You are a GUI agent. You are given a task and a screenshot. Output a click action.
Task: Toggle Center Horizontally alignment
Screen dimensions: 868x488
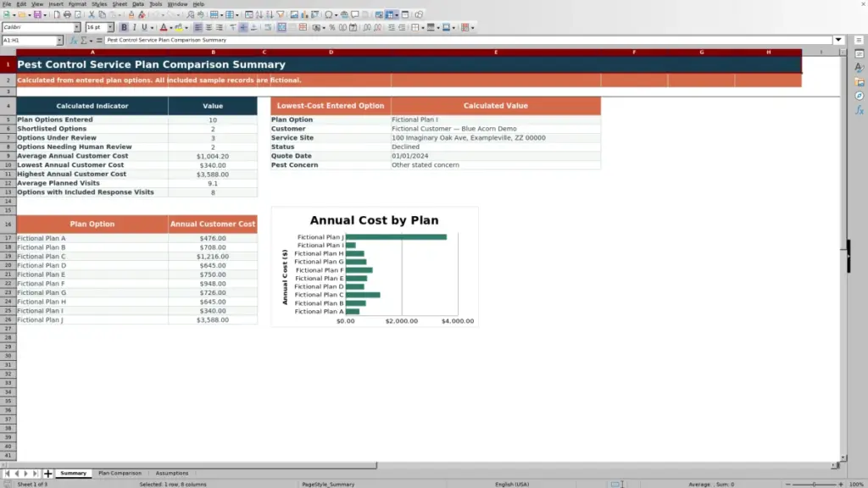click(209, 28)
